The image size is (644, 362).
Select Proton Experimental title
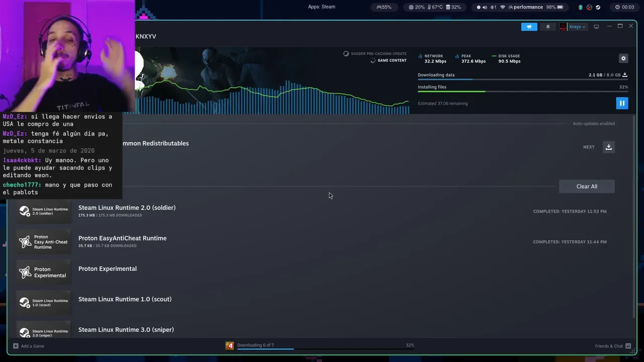(107, 269)
